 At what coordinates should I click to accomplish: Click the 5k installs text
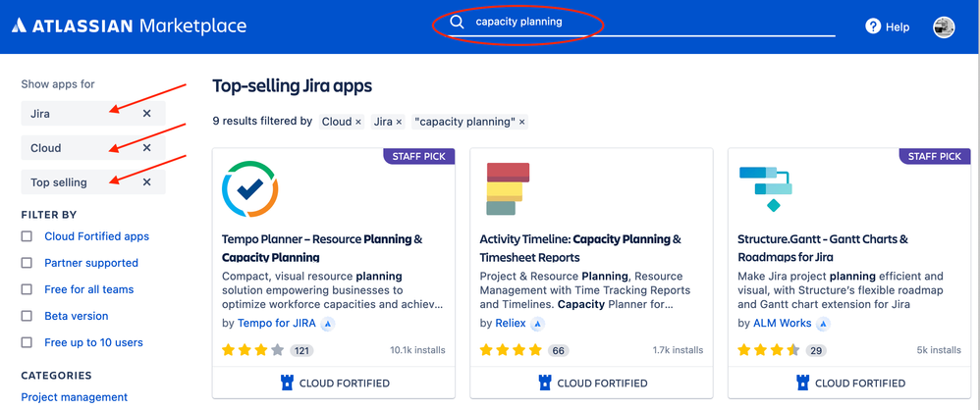click(939, 350)
